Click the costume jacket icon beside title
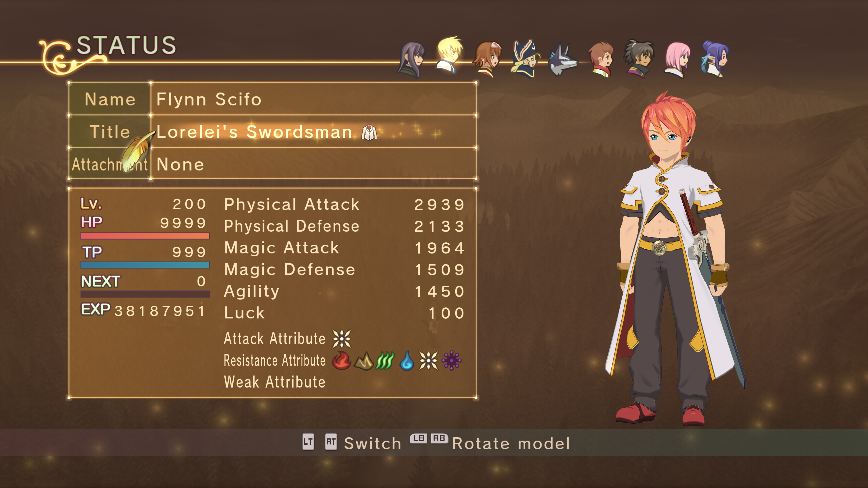The height and width of the screenshot is (488, 868). coord(369,132)
